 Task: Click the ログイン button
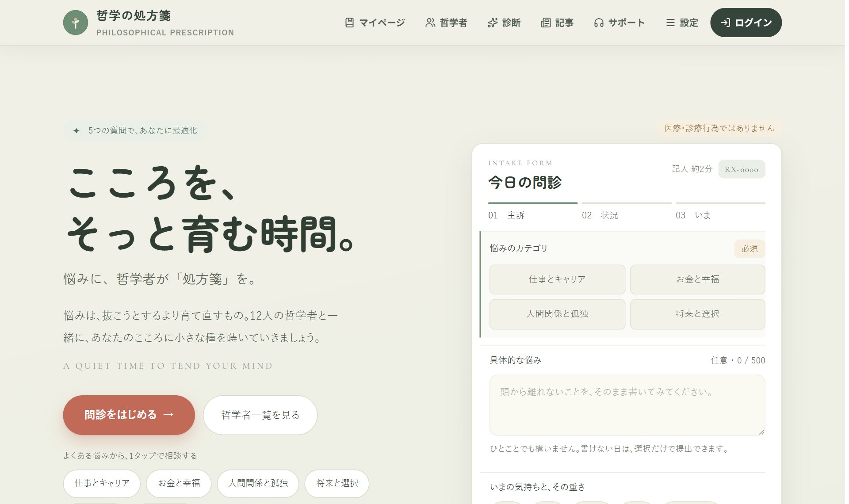[746, 23]
